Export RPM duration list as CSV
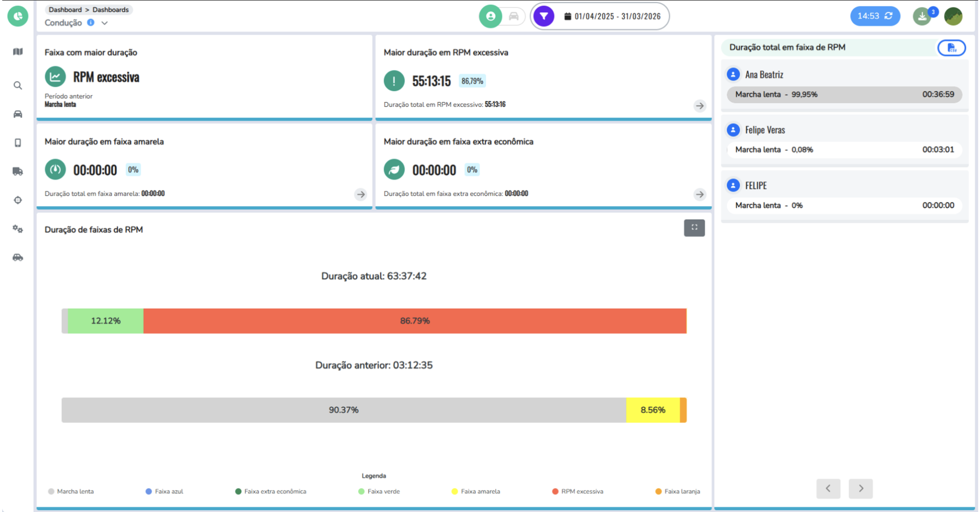The image size is (980, 512). click(x=951, y=48)
